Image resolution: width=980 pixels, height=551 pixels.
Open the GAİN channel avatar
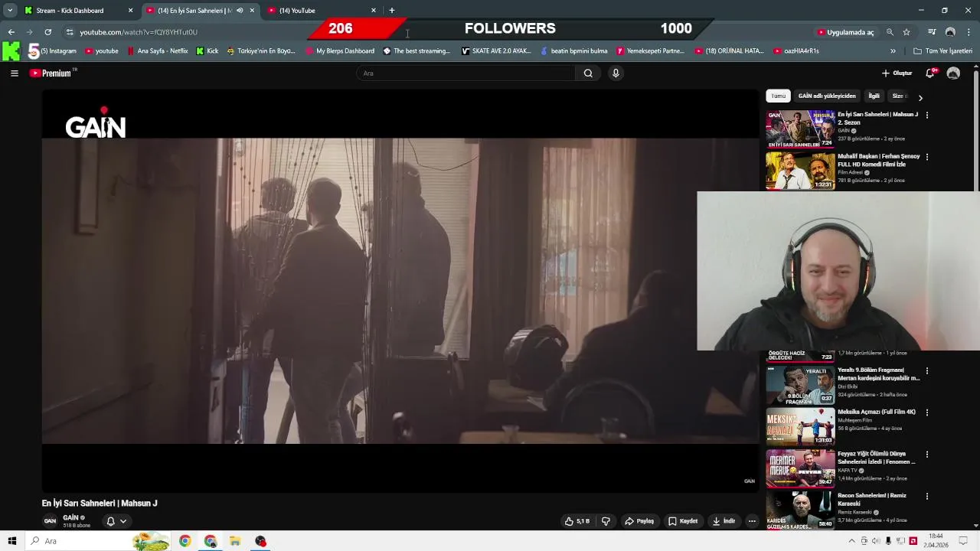tap(50, 521)
